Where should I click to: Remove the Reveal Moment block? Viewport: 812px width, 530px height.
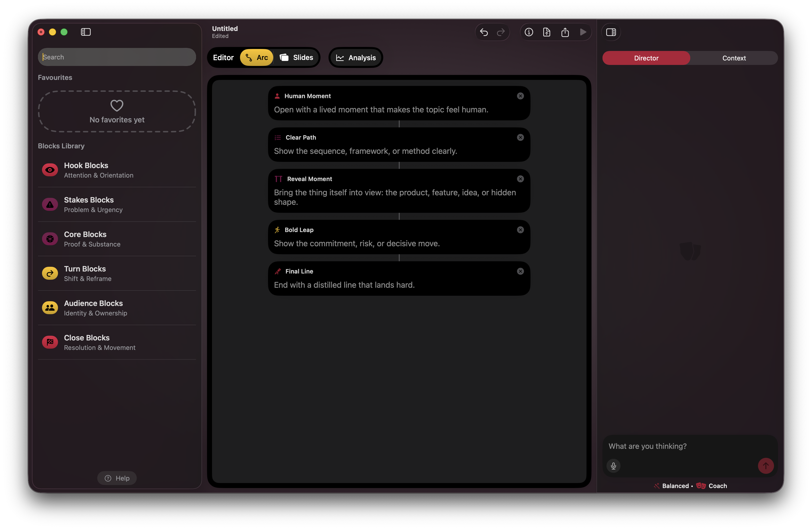point(520,179)
